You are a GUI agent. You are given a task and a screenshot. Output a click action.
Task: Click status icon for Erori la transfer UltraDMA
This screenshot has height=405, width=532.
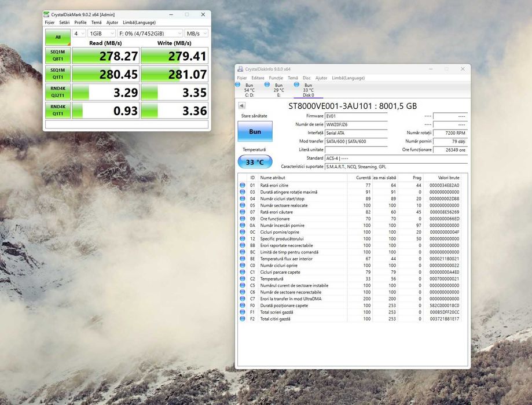click(242, 299)
